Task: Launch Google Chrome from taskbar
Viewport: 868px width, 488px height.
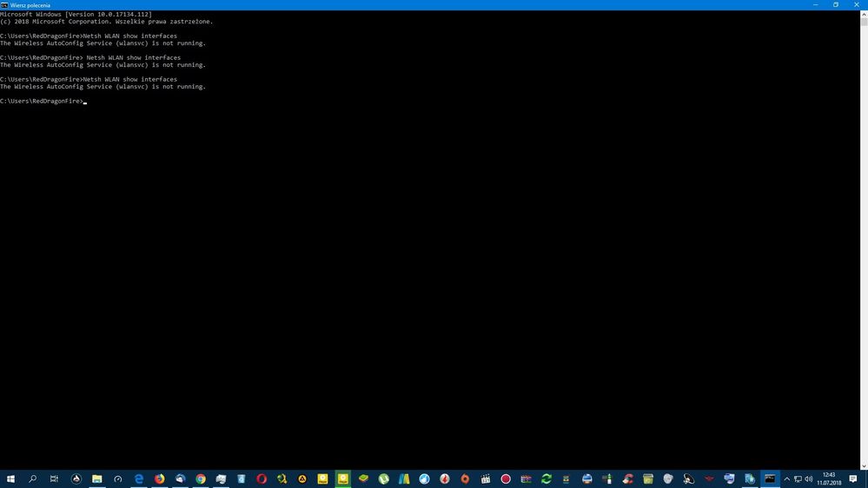Action: tap(201, 478)
